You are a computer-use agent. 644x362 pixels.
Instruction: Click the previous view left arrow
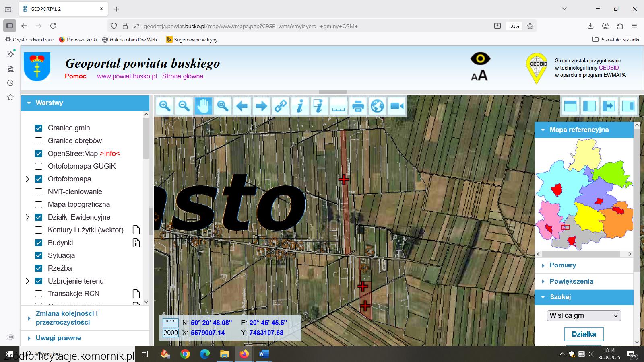click(242, 106)
